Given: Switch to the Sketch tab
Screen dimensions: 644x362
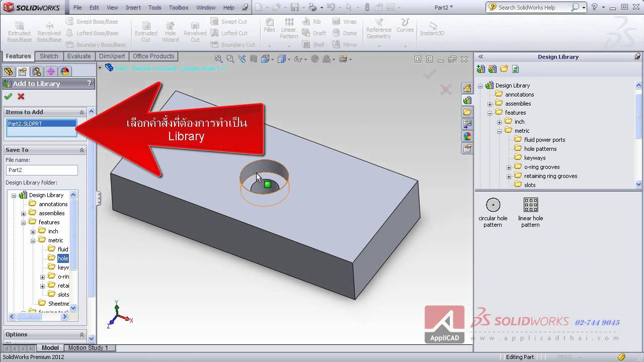Looking at the screenshot, I should point(49,56).
